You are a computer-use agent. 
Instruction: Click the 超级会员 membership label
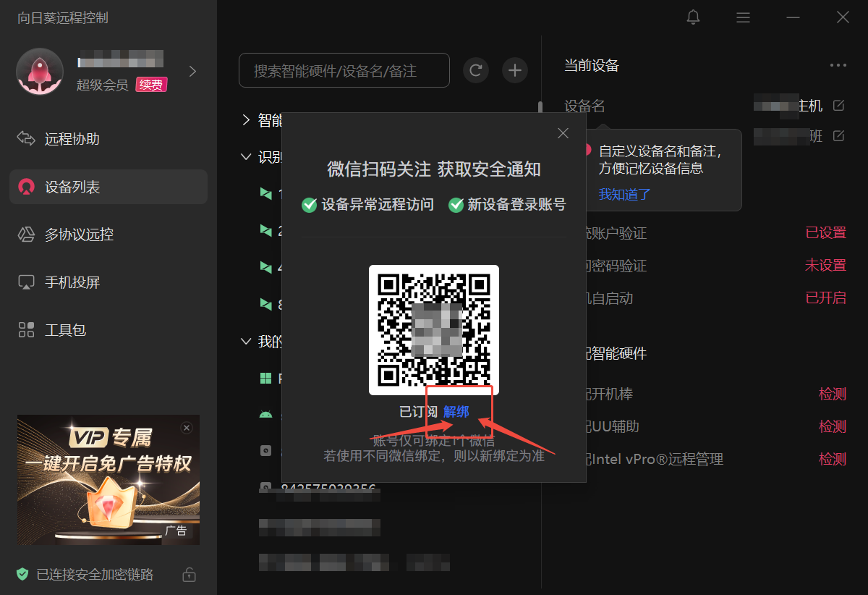click(103, 85)
